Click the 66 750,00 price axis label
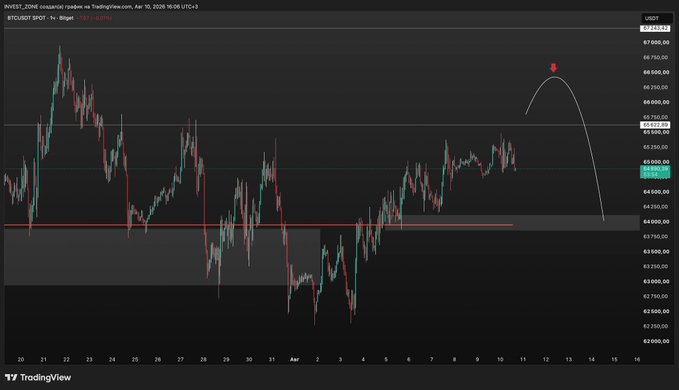Screen dimensions: 679x390 tap(656, 58)
